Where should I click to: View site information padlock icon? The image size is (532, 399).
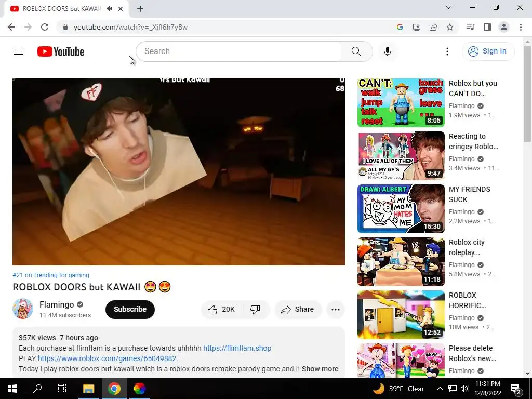[65, 27]
